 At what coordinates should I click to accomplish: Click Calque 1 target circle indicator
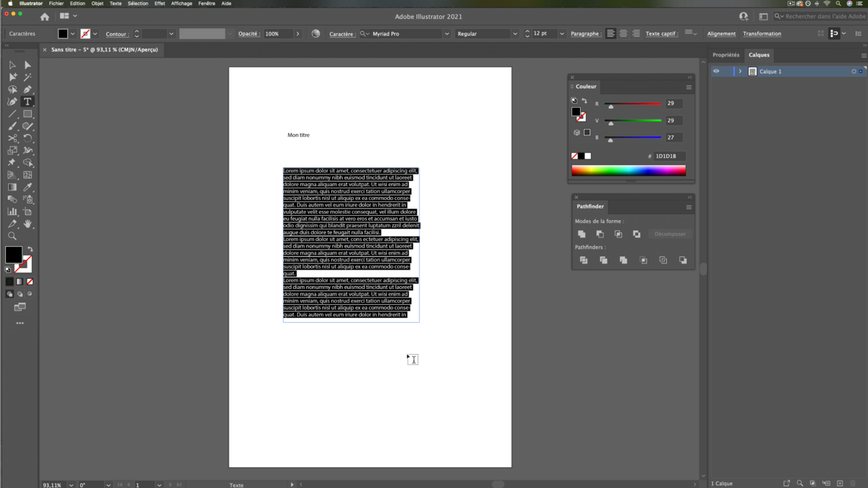(x=854, y=72)
